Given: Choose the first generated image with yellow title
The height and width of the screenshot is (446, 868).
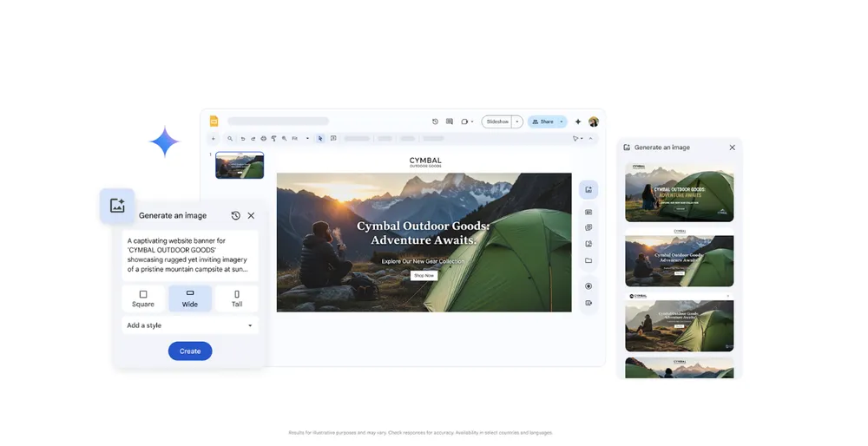Looking at the screenshot, I should point(680,192).
